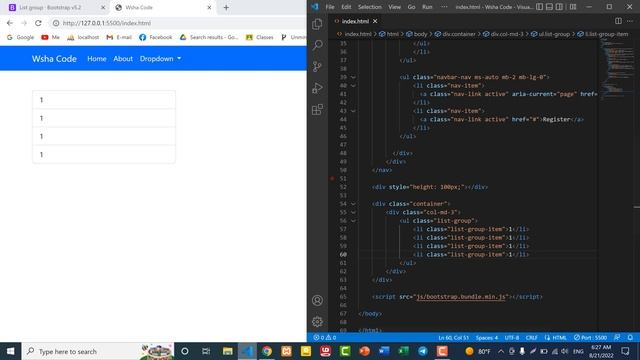Toggle the bottom panel layout icon
Image resolution: width=640 pixels, height=360 pixels.
549,7
